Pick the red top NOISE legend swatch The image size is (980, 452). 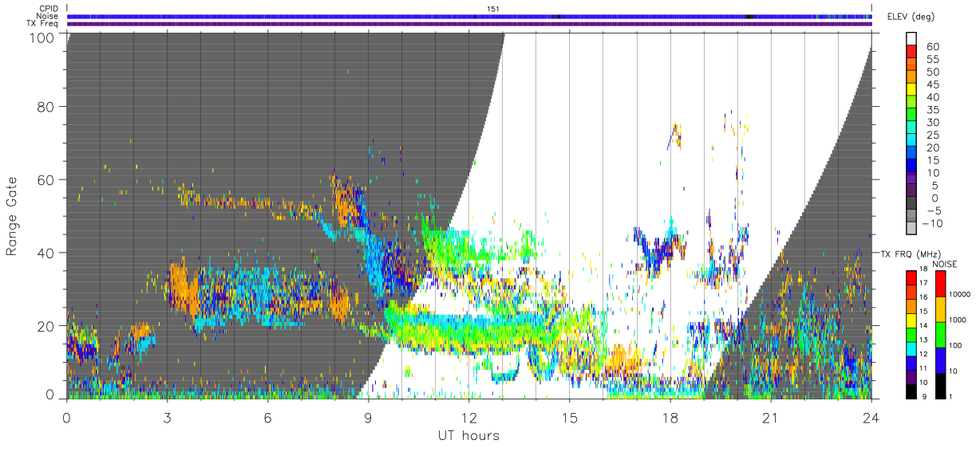pyautogui.click(x=940, y=283)
